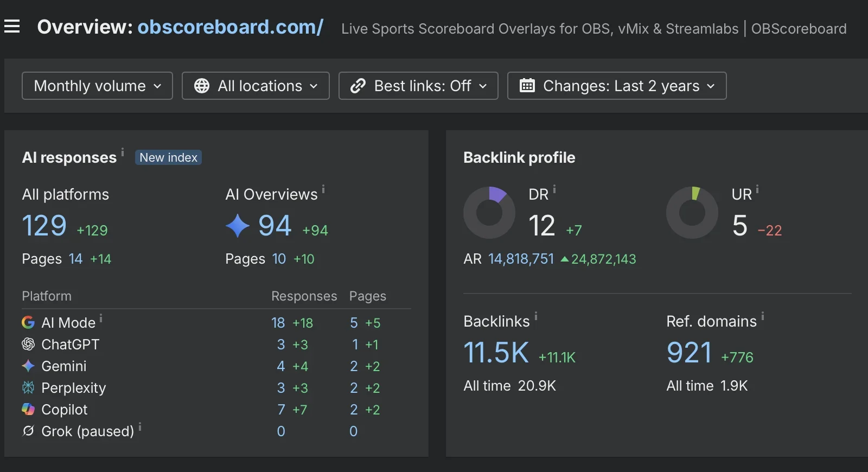868x472 pixels.
Task: Open the 18 AI Mode responses
Action: point(278,323)
